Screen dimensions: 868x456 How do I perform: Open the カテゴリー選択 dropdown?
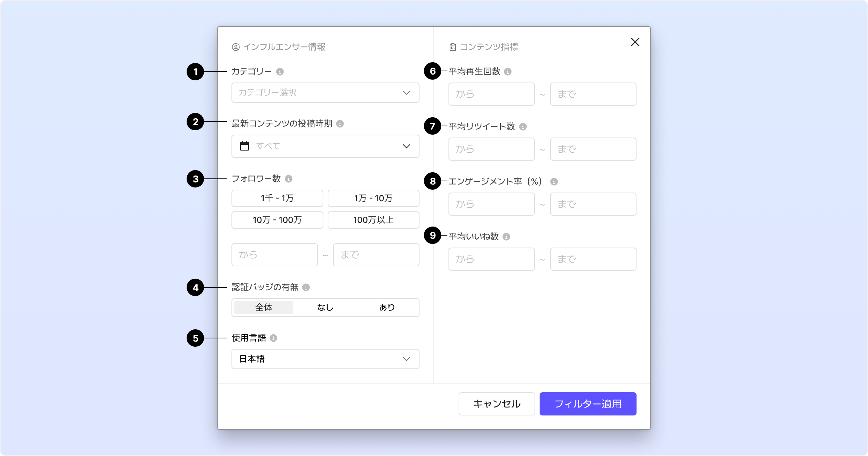325,93
